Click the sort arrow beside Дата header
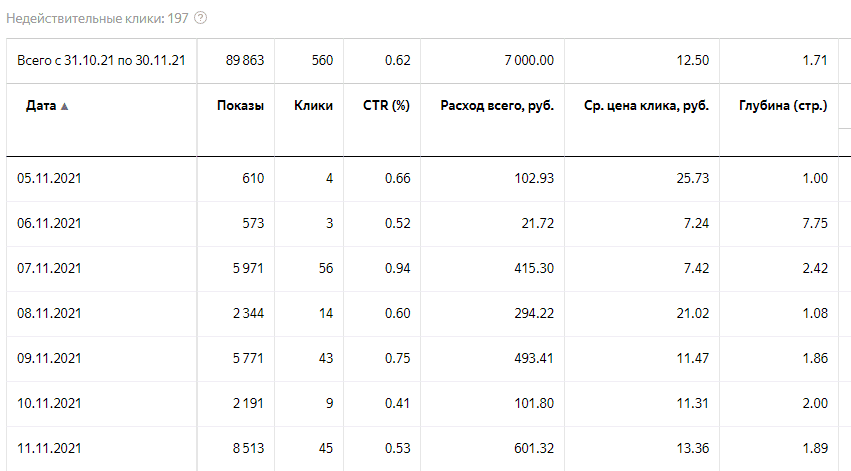This screenshot has width=851, height=471. point(65,106)
